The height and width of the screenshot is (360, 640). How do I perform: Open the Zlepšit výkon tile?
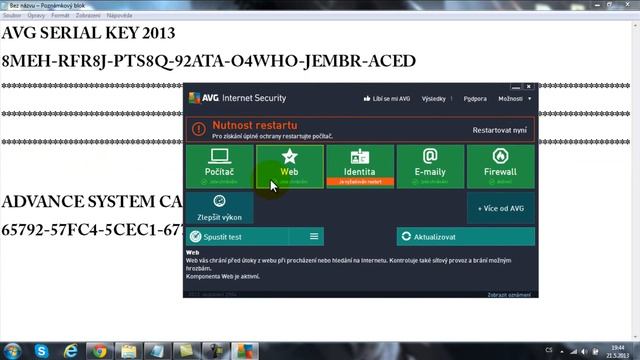[x=220, y=208]
